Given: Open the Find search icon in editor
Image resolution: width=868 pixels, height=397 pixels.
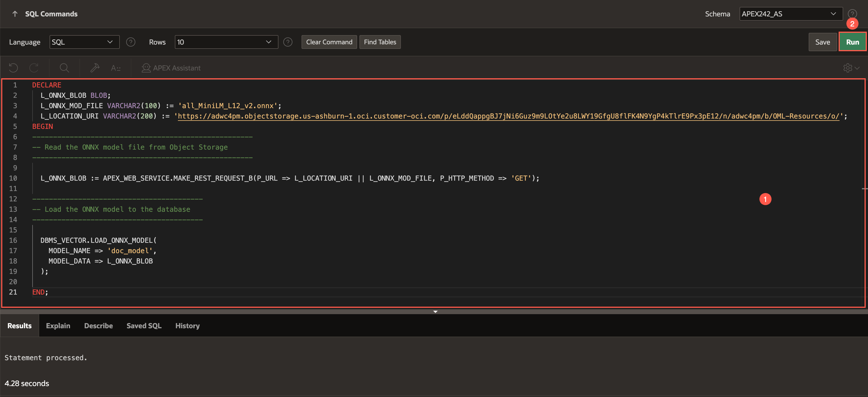Looking at the screenshot, I should [64, 68].
